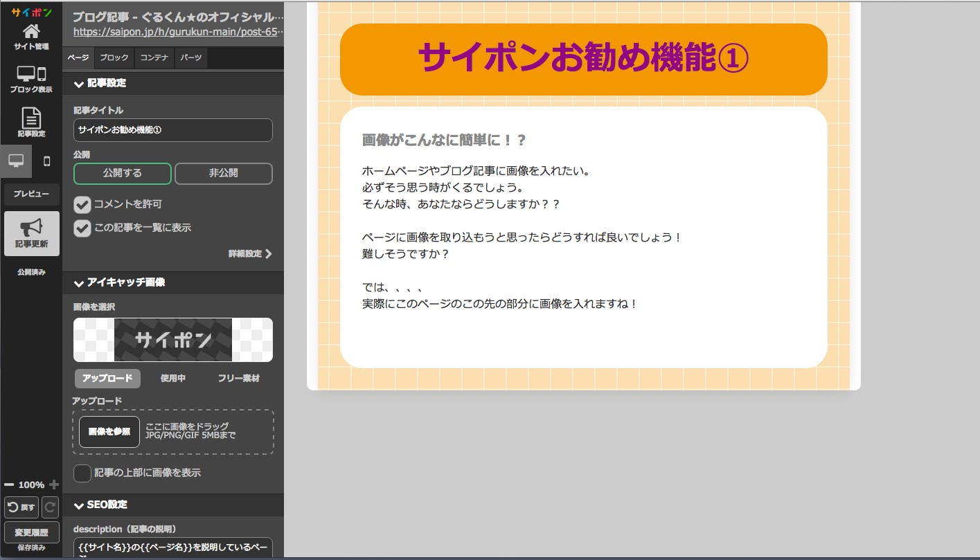Open the プレビュー preview button
This screenshot has height=560, width=980.
coord(32,195)
